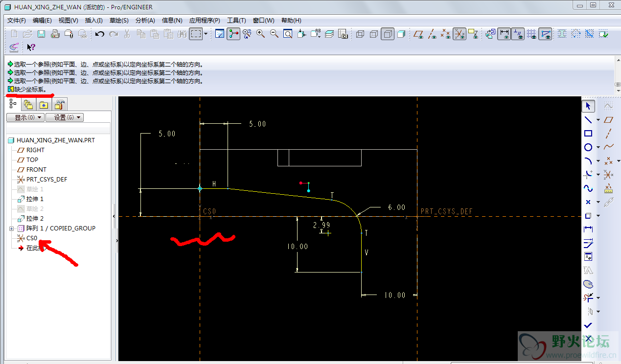Select the sketcher Point tool
The height and width of the screenshot is (364, 621).
tap(588, 202)
